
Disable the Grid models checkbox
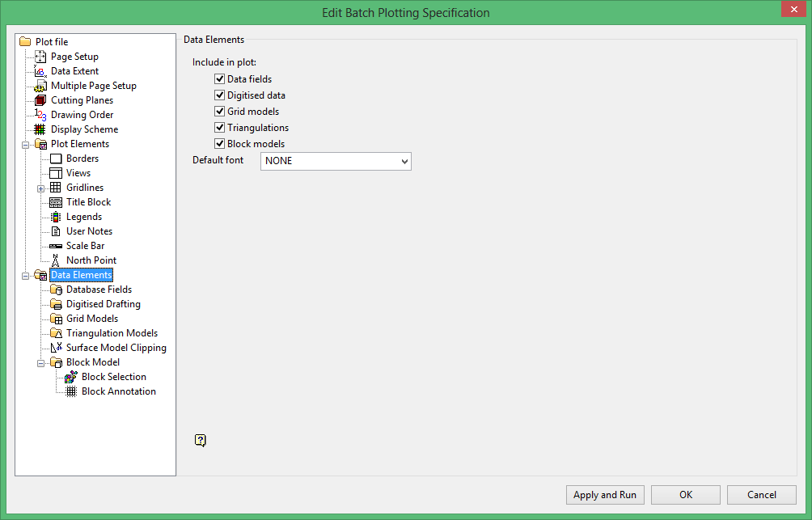tap(219, 111)
